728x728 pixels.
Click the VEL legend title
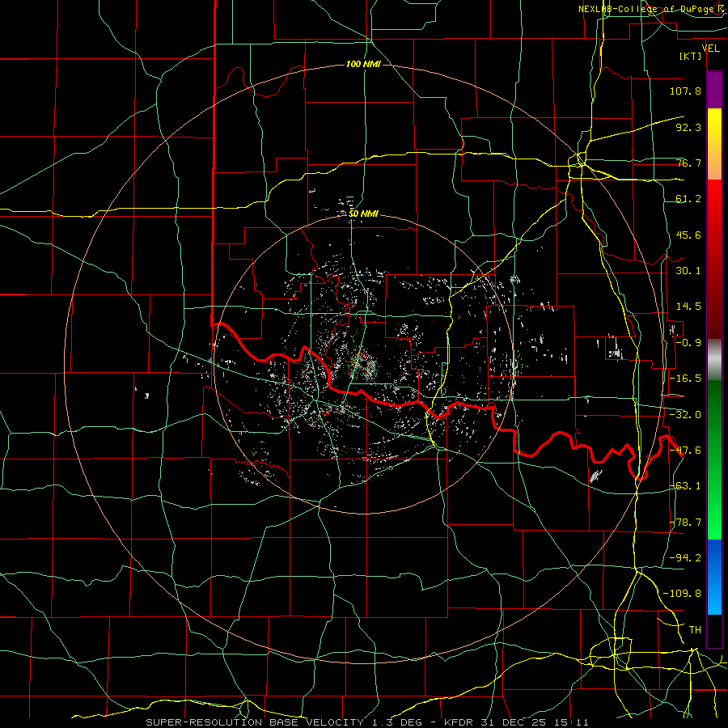tap(711, 49)
